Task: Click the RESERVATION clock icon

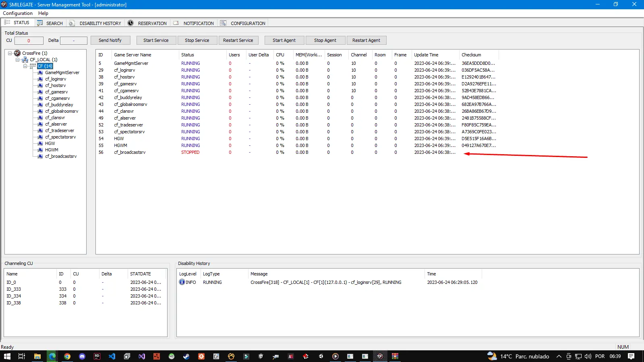Action: pos(130,23)
